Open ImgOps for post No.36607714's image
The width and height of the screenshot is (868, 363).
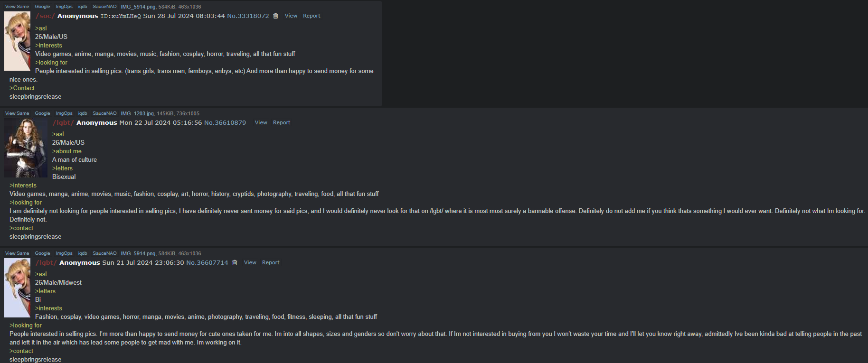click(x=64, y=253)
